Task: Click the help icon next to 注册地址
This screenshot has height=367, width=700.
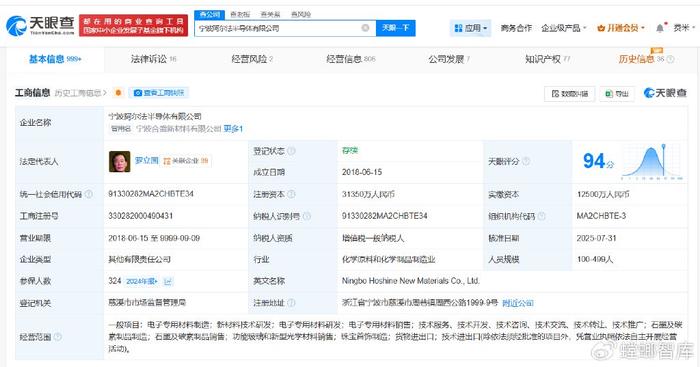Action: [291, 303]
